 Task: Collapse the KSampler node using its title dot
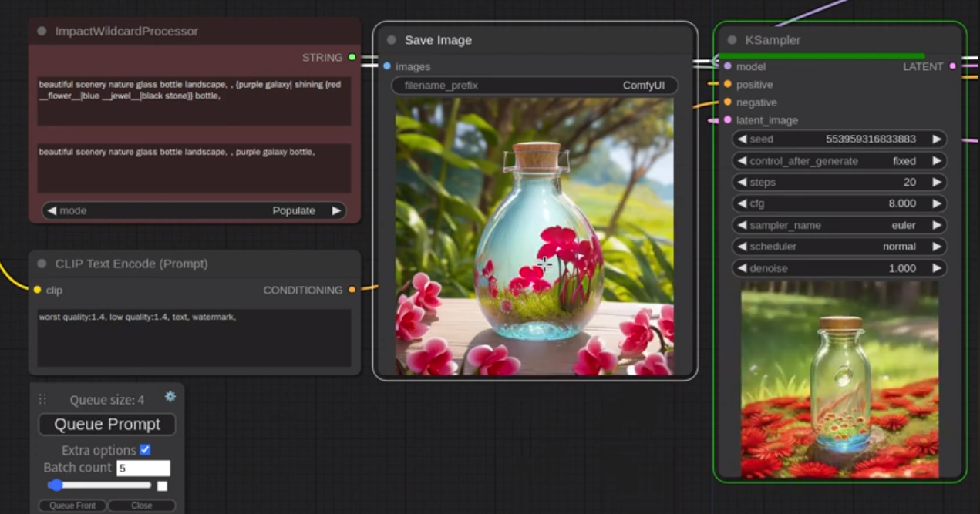tap(732, 40)
